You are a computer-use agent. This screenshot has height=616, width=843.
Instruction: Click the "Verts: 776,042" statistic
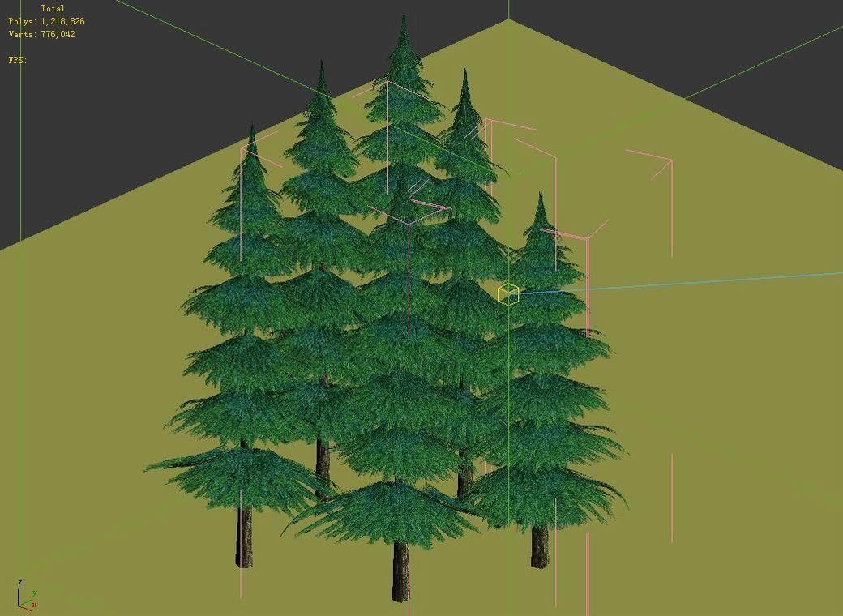[42, 34]
